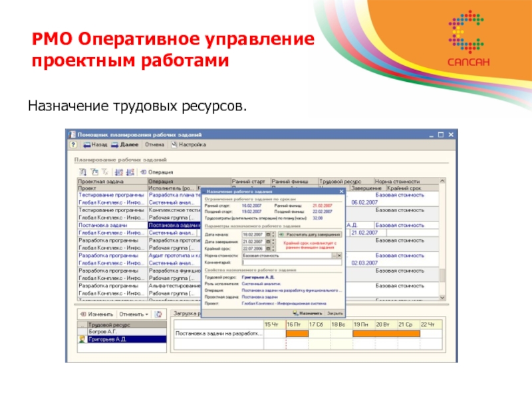Click the Крайний срок date input
This screenshot has width=532, height=399.
pyautogui.click(x=253, y=249)
